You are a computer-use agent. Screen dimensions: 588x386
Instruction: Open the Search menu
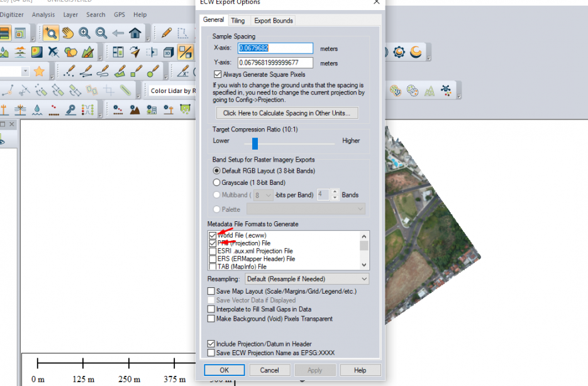(96, 14)
